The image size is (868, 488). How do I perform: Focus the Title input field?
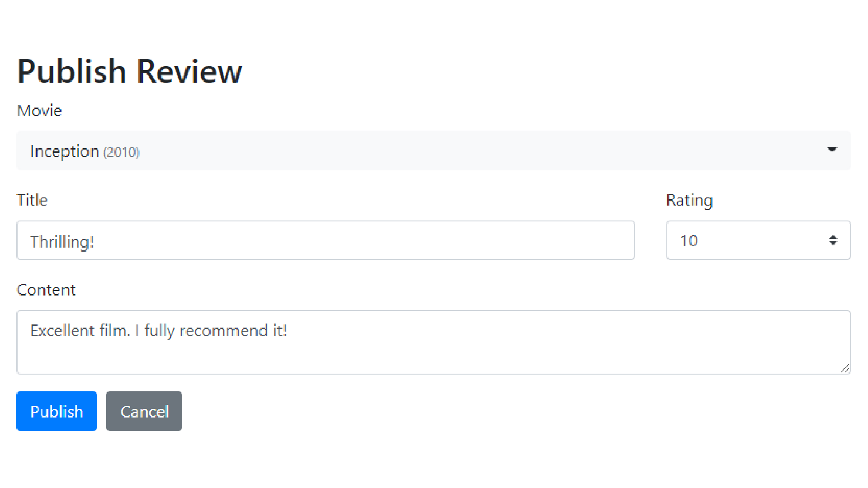[325, 240]
